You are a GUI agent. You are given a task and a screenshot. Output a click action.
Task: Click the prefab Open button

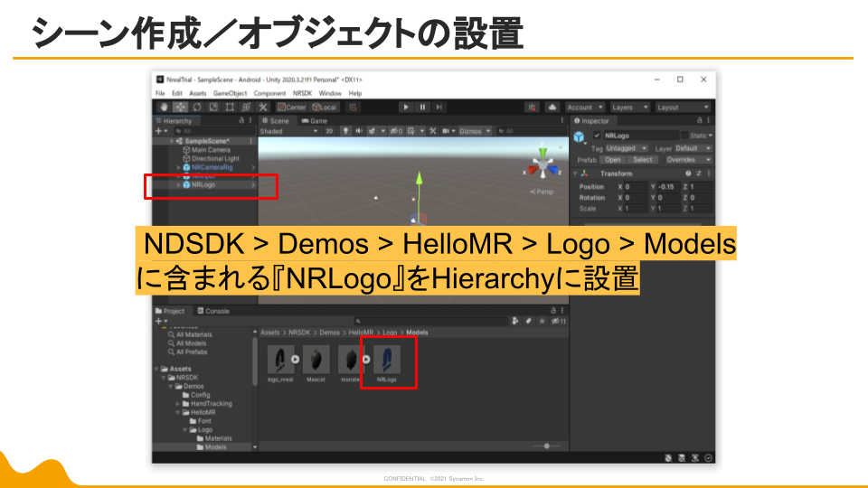[x=612, y=160]
